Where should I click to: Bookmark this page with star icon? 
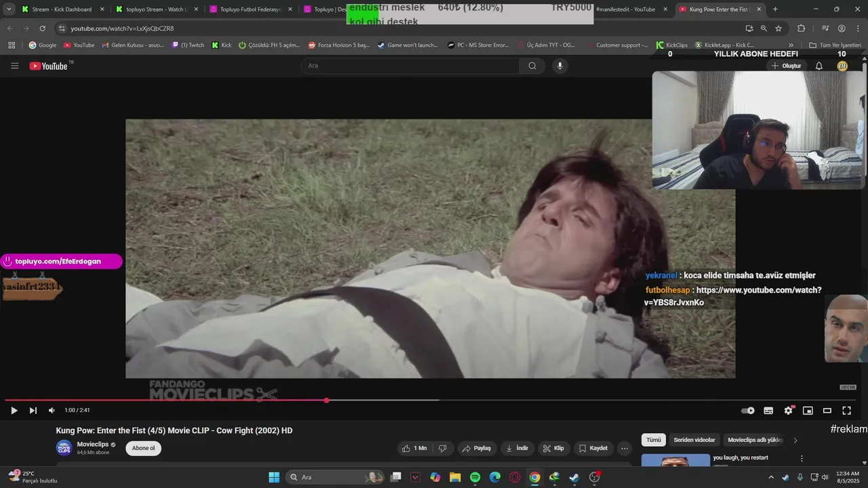(x=778, y=28)
